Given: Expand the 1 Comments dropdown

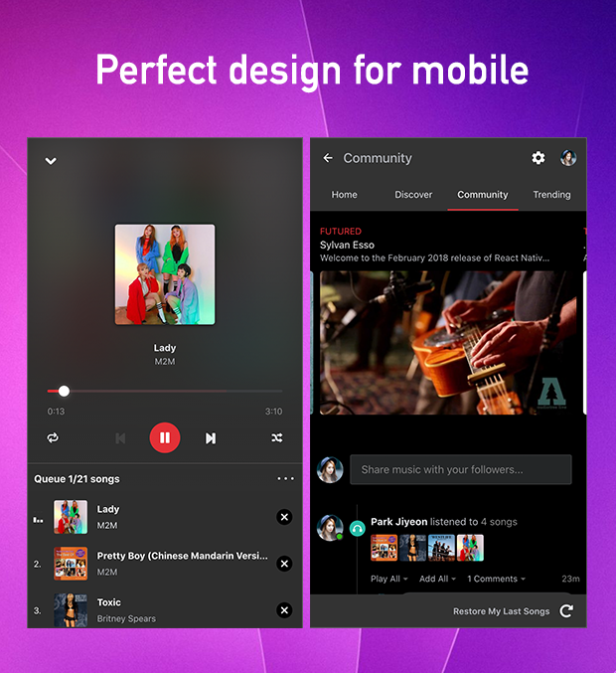Looking at the screenshot, I should pyautogui.click(x=496, y=579).
